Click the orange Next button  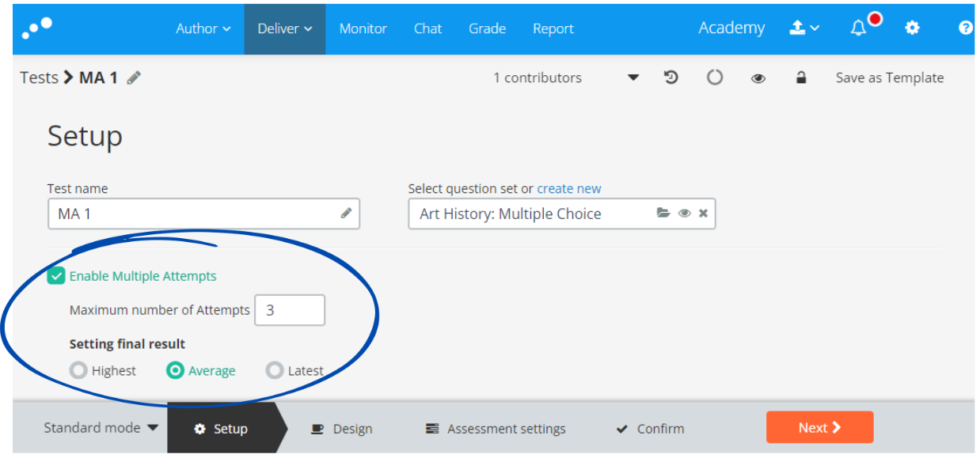tap(819, 427)
